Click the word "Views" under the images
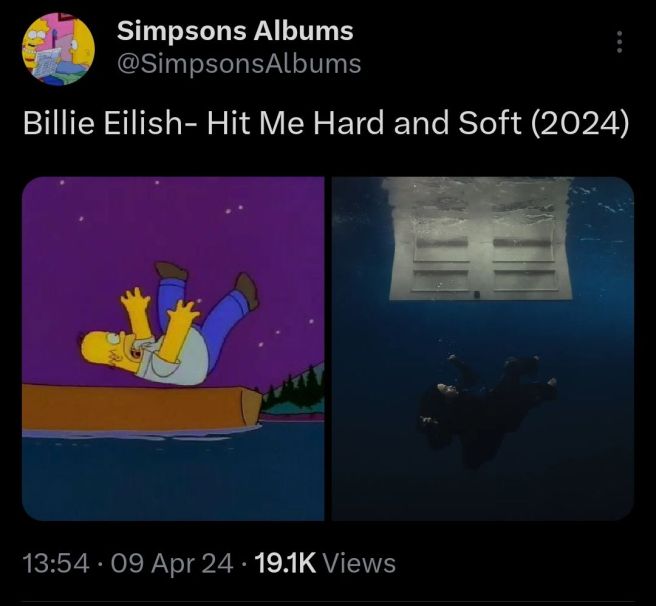The height and width of the screenshot is (606, 656). point(360,563)
